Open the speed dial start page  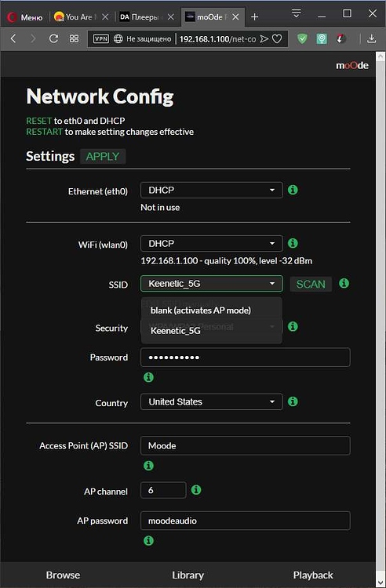(74, 38)
